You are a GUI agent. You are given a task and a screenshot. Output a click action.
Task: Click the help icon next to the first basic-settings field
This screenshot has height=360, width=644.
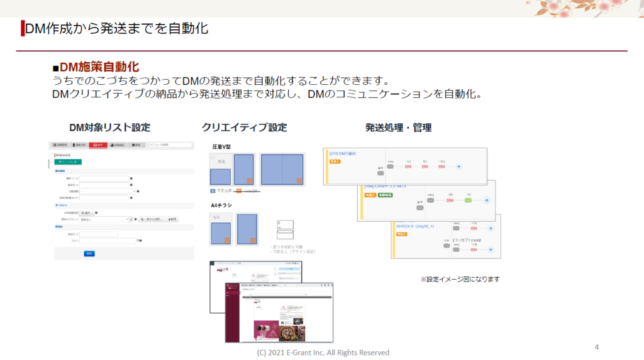point(131,178)
